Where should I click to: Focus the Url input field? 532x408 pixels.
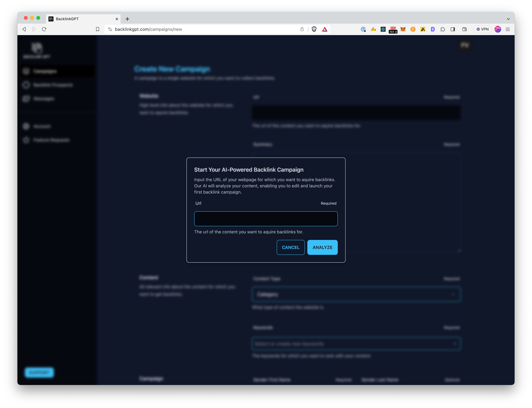point(266,219)
